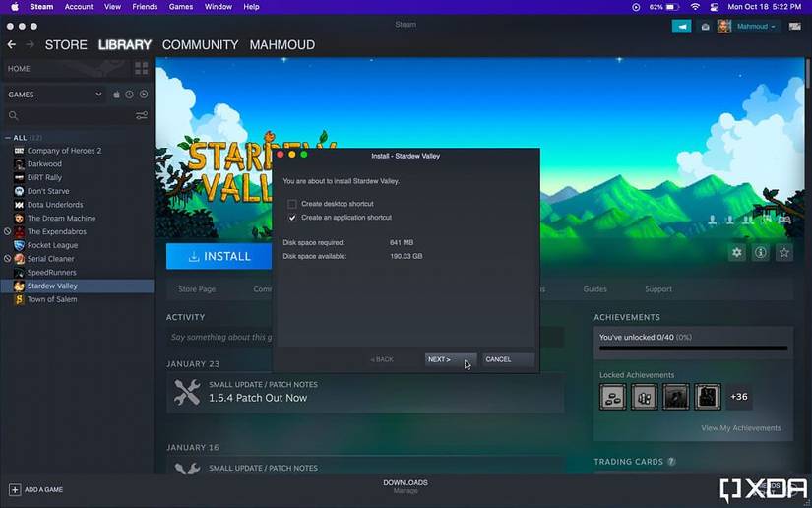Screen dimensions: 812x508
Task: Click the library page vertical scrollbar
Action: click(x=808, y=73)
